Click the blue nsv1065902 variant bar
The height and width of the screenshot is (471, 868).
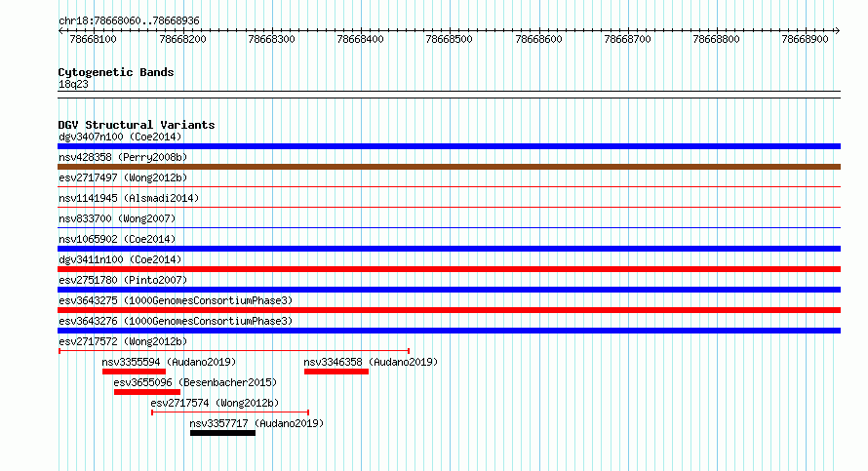point(449,249)
